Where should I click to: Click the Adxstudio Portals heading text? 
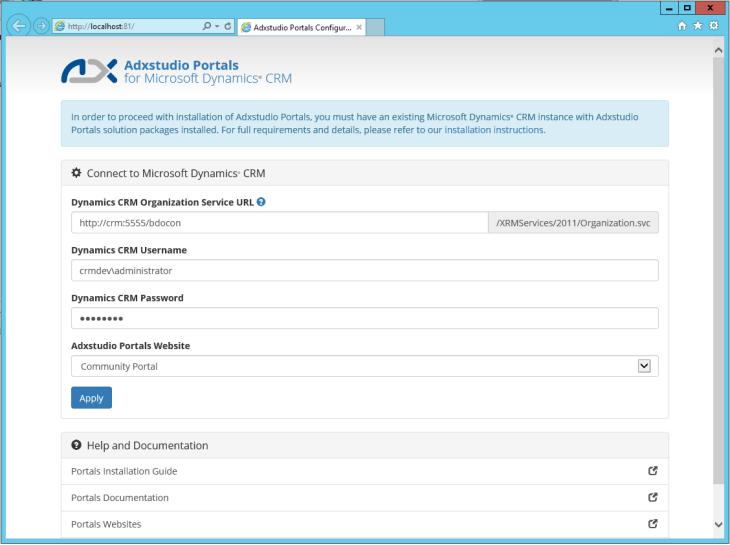click(x=181, y=65)
